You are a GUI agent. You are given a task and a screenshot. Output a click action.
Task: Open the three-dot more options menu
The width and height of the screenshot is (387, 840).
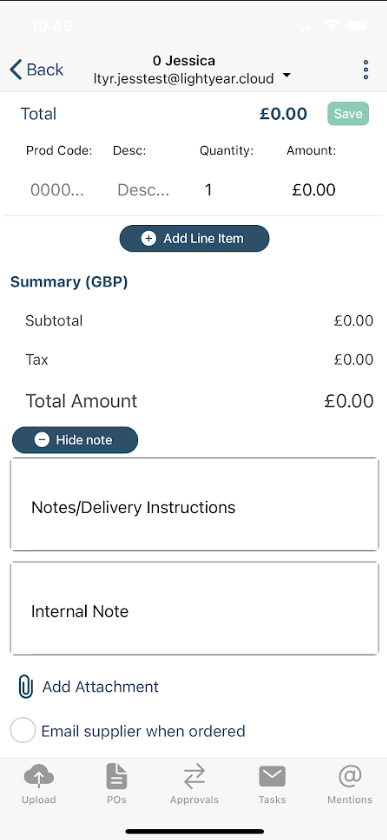pos(366,70)
